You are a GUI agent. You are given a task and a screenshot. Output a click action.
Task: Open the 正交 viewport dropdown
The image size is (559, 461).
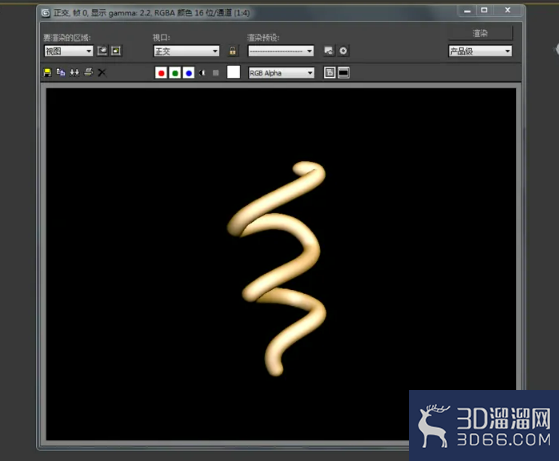(186, 51)
